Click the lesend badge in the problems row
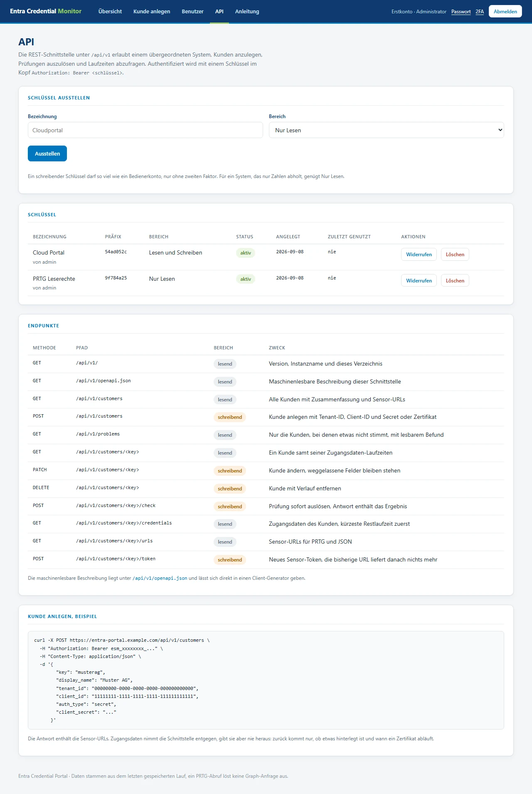 tap(225, 435)
